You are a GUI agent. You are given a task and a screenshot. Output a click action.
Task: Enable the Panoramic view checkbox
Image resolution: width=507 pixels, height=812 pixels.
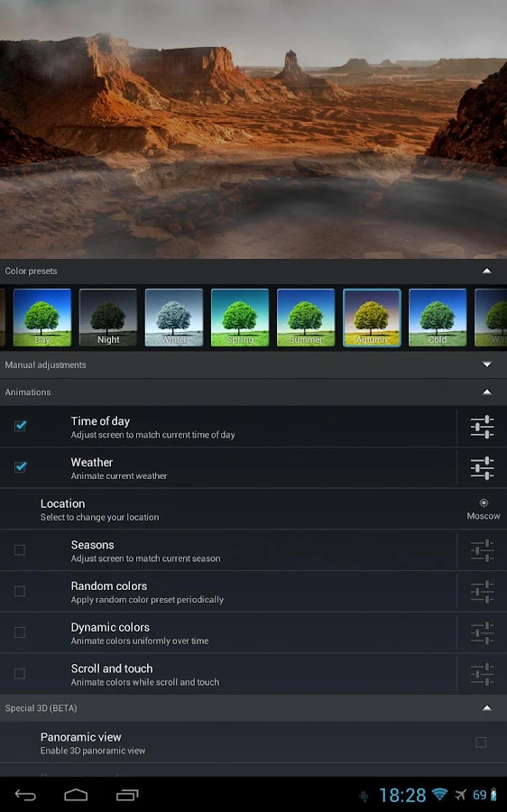[481, 743]
